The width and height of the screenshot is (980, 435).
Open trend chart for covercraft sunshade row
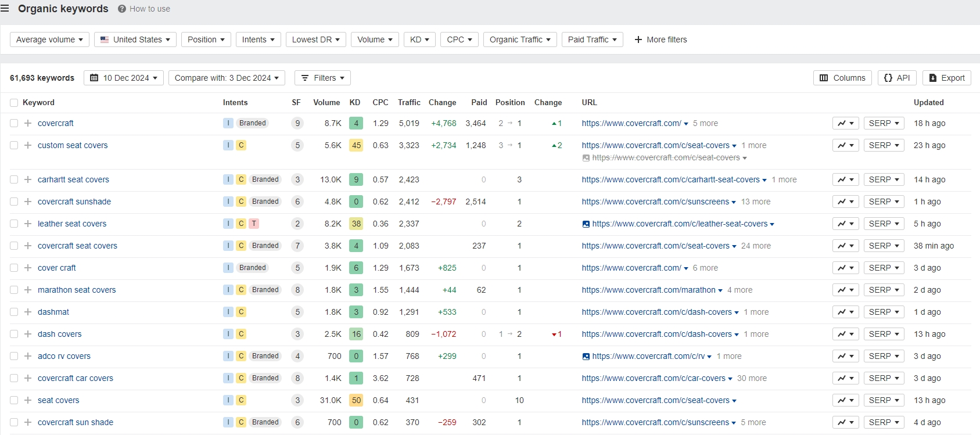point(845,202)
